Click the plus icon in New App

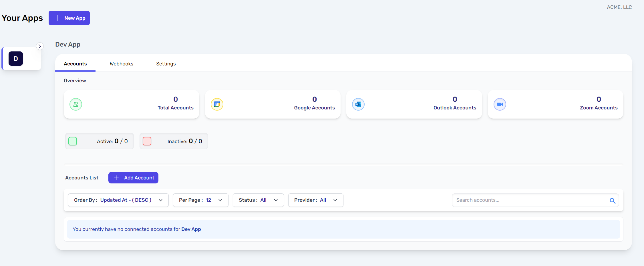[57, 18]
